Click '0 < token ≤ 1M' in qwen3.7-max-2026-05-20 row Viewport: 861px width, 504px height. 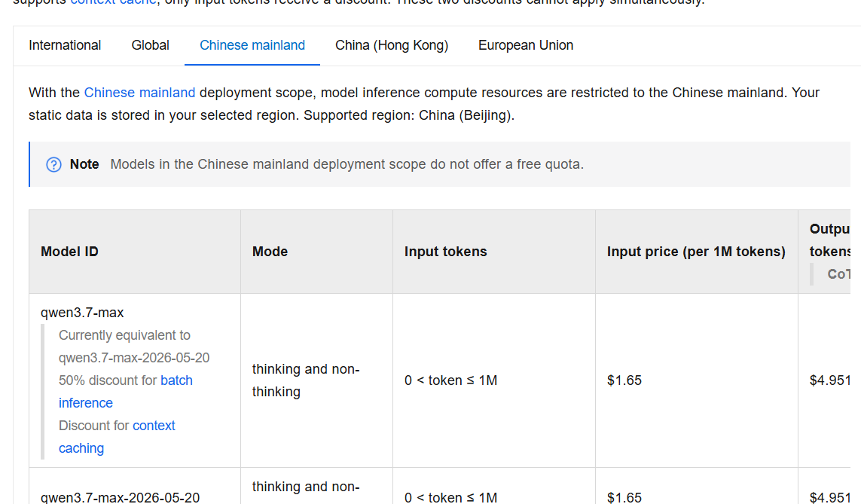pyautogui.click(x=450, y=497)
